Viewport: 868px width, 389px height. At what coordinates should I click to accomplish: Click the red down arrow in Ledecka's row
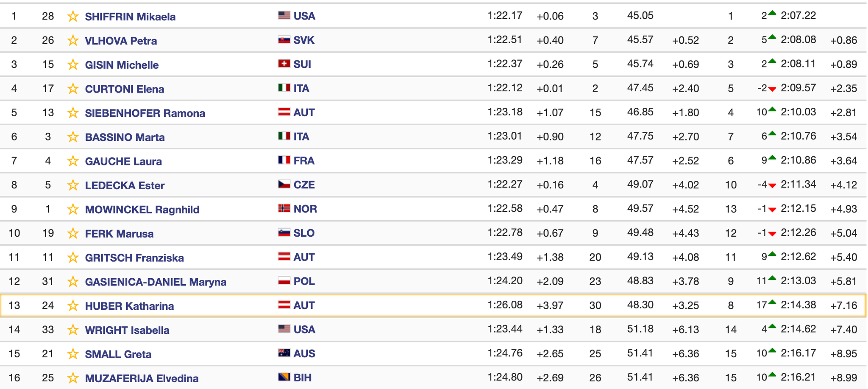coord(772,185)
